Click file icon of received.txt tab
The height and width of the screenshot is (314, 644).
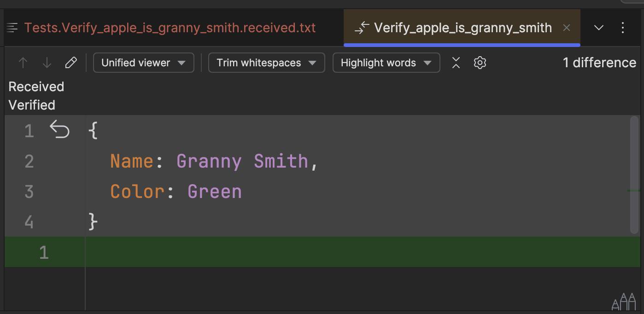click(x=12, y=28)
